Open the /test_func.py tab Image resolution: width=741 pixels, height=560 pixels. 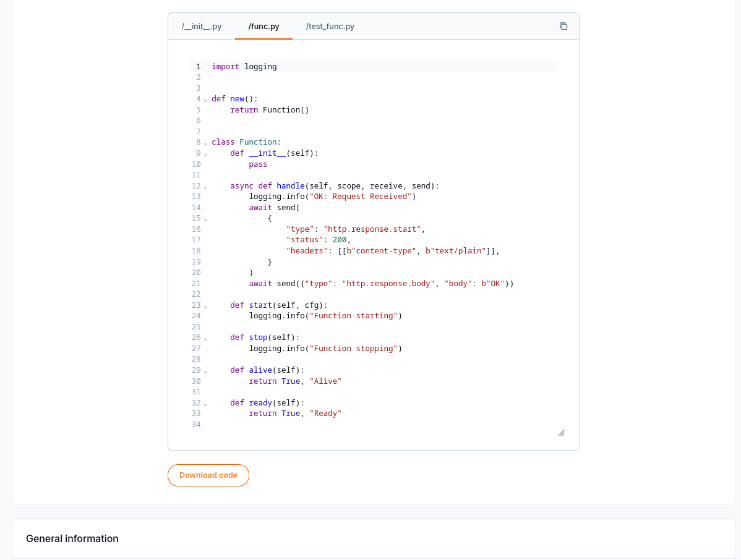coord(330,27)
